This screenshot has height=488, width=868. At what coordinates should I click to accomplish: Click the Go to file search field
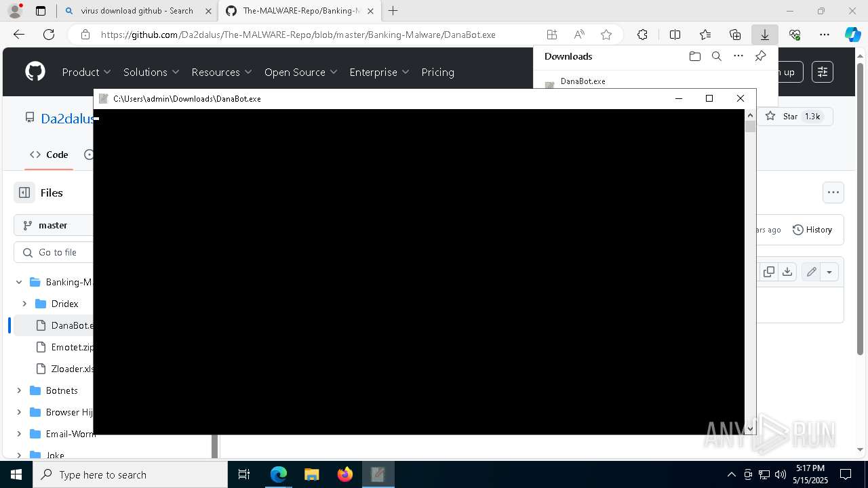53,252
